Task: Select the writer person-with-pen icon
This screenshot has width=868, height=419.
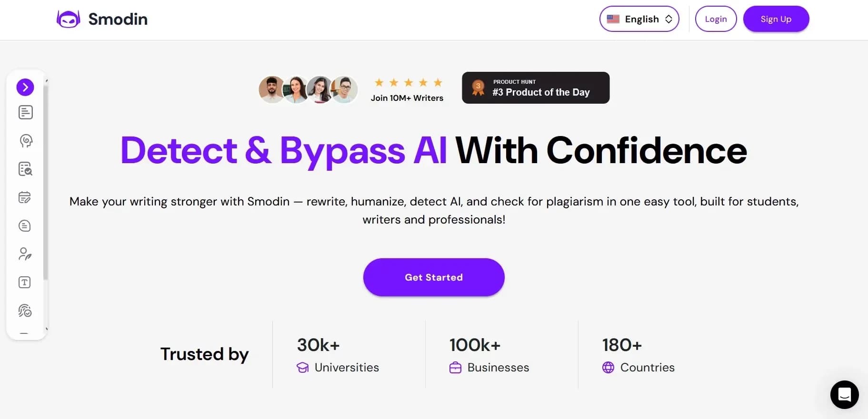Action: tap(25, 254)
